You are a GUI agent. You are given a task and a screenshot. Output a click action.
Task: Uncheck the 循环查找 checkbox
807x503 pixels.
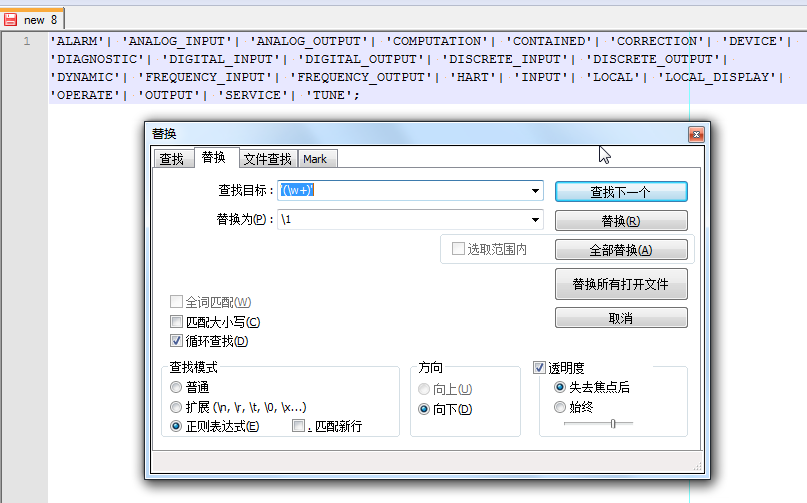(x=177, y=341)
